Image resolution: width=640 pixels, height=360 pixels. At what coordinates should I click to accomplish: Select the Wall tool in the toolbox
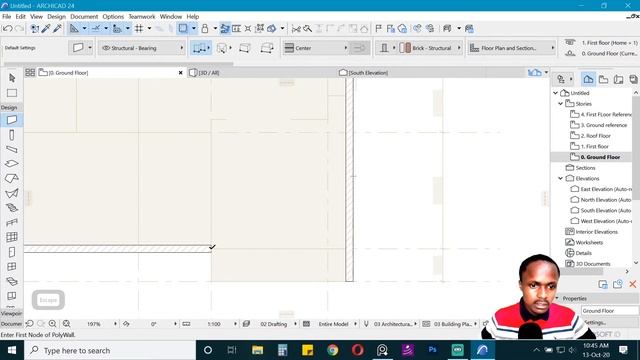coord(12,120)
